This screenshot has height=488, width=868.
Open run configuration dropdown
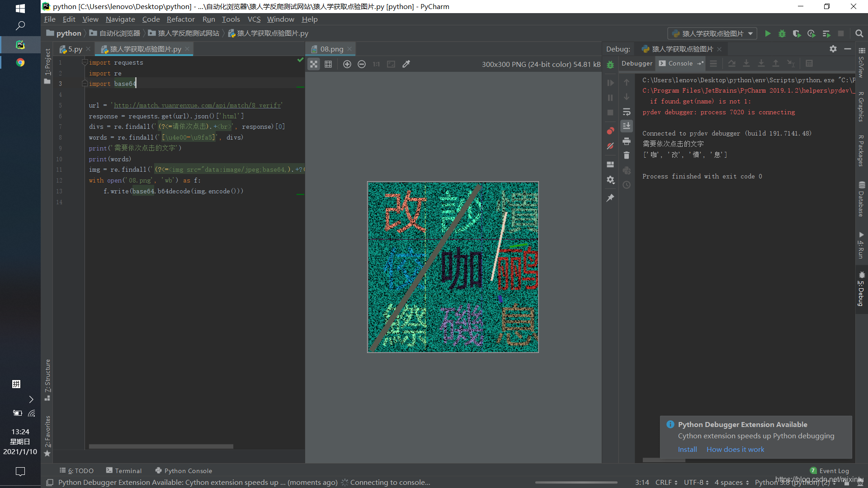click(x=712, y=33)
